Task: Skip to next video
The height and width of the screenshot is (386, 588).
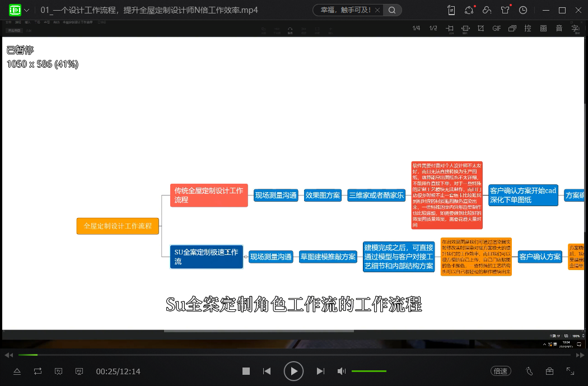Action: coord(320,371)
